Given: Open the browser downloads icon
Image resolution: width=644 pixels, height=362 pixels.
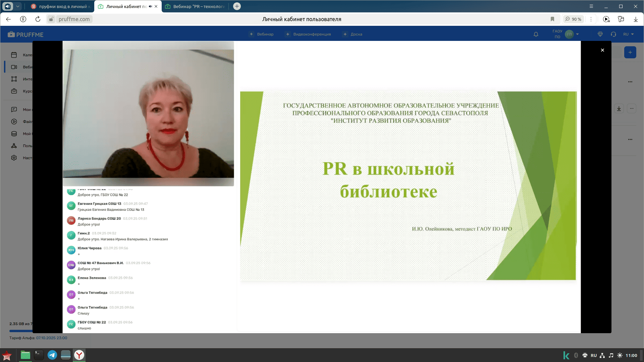Looking at the screenshot, I should pos(636,19).
